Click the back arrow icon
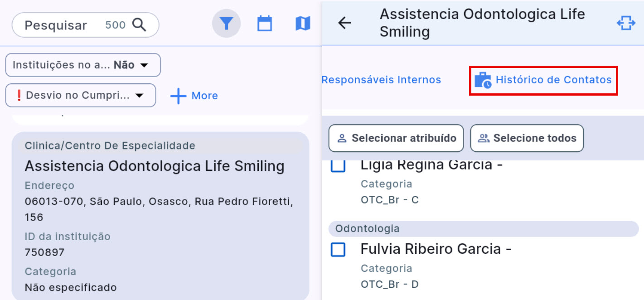This screenshot has width=644, height=300. click(345, 23)
